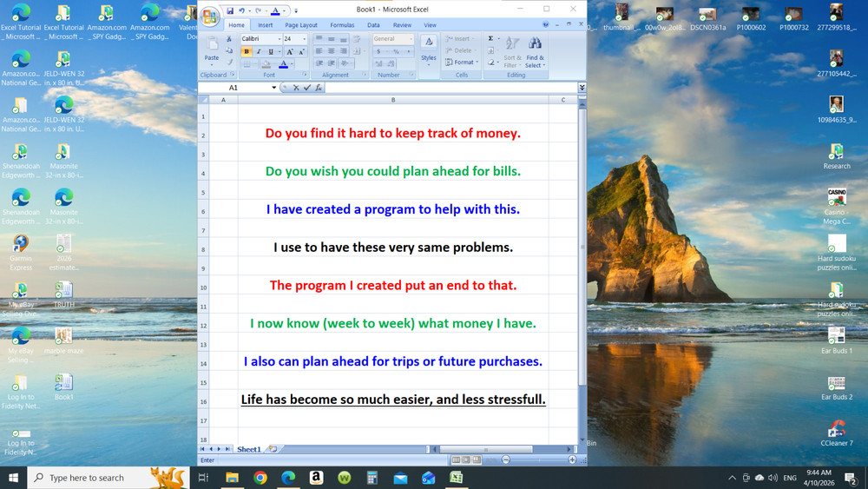Click the Paste button in Clipboard group
868x489 pixels.
point(212,51)
